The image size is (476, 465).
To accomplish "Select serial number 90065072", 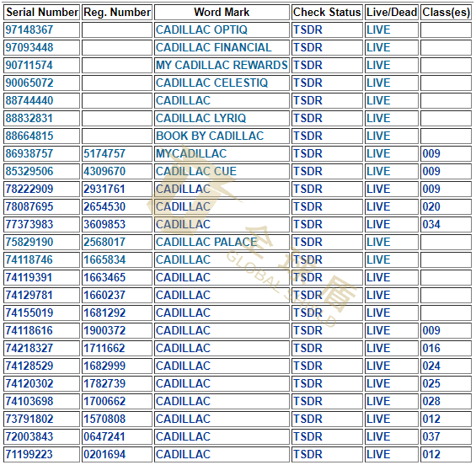I will (x=29, y=83).
